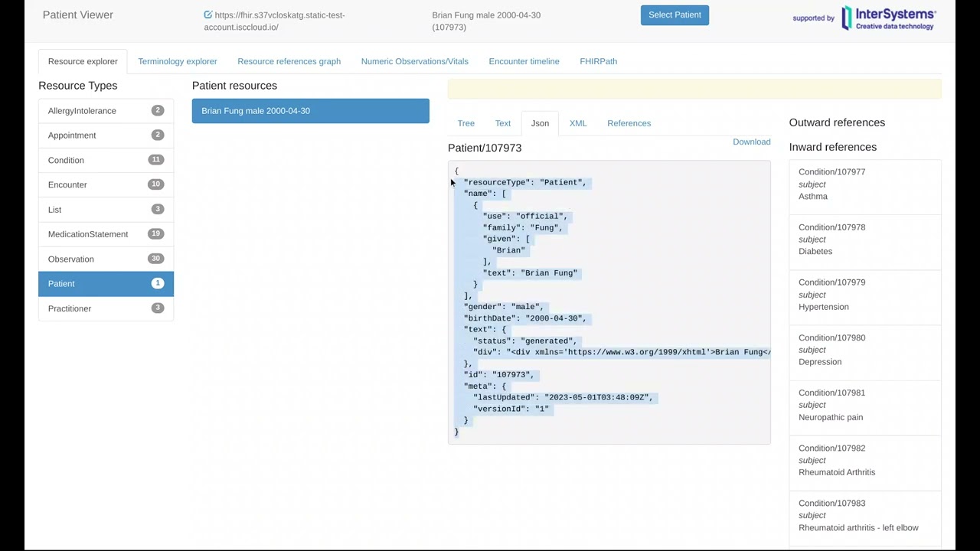This screenshot has width=980, height=551.
Task: Show the Json view tab
Action: tap(540, 123)
